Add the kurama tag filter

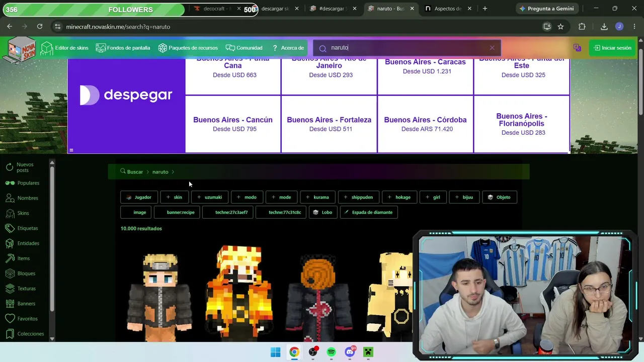(x=317, y=197)
